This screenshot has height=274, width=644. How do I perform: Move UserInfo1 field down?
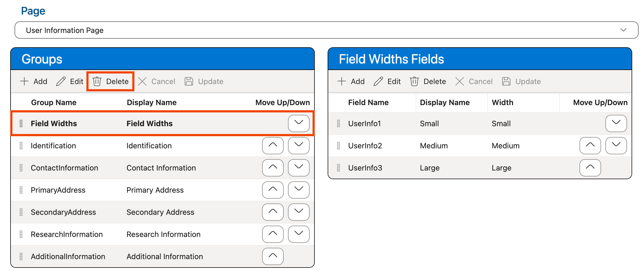[616, 123]
